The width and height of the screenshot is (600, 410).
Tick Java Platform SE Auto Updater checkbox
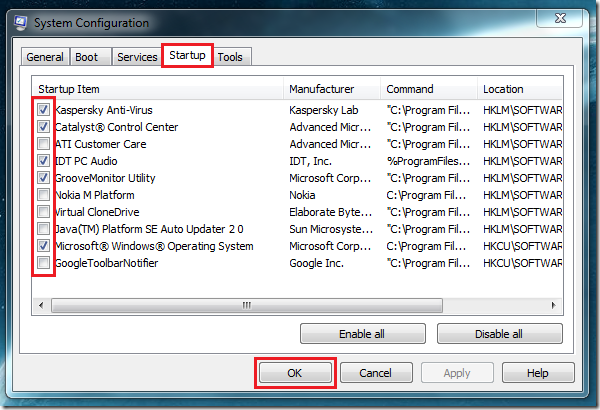[x=43, y=229]
